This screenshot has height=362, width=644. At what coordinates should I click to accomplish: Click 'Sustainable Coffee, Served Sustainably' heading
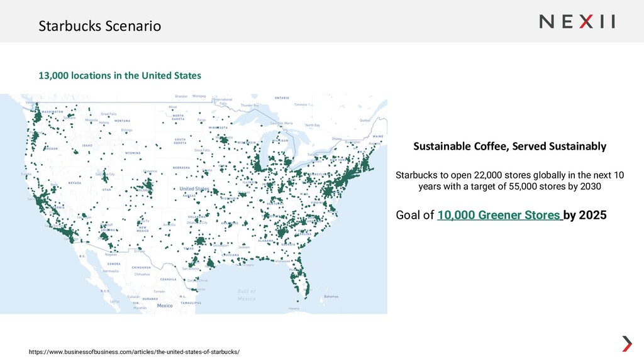(x=509, y=146)
